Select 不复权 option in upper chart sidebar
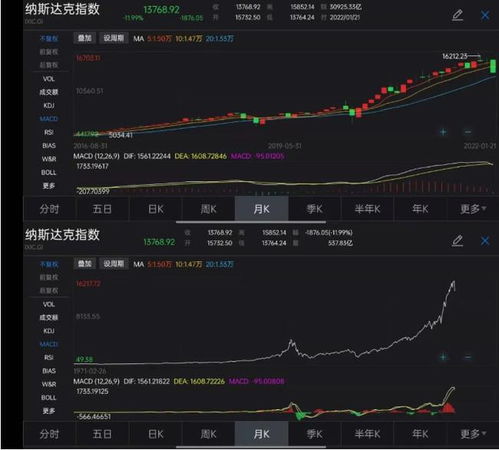The width and height of the screenshot is (499, 450). pos(49,39)
